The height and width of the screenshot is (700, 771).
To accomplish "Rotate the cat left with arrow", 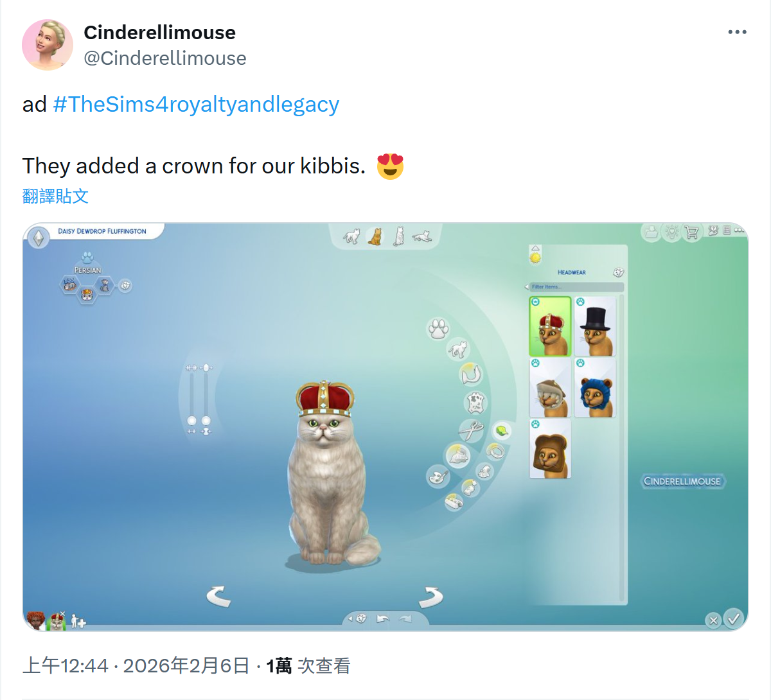I will click(218, 596).
